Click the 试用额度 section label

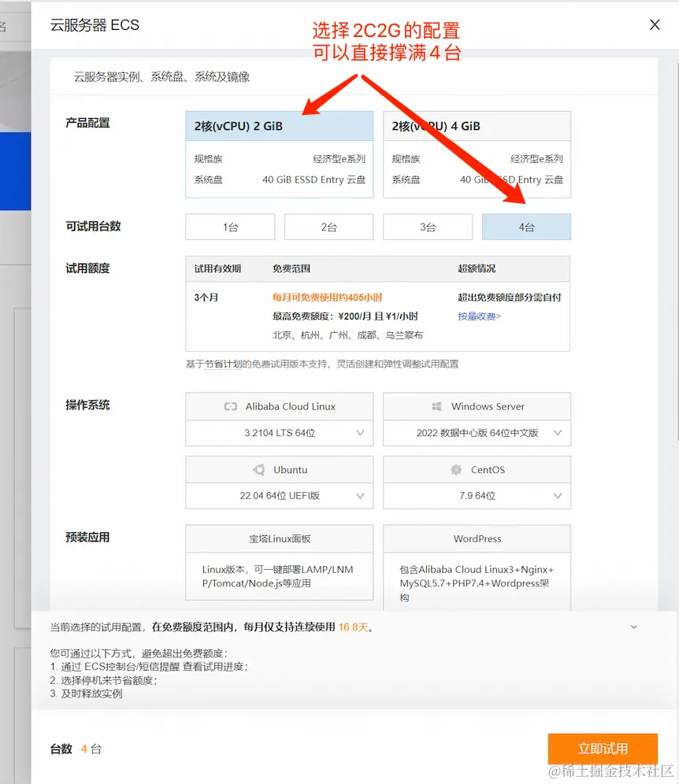pos(87,268)
